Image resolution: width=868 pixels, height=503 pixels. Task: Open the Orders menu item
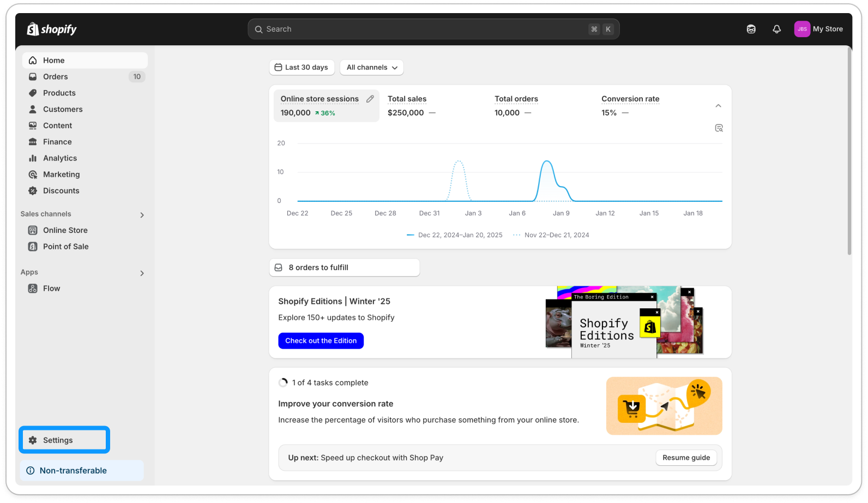85,77
